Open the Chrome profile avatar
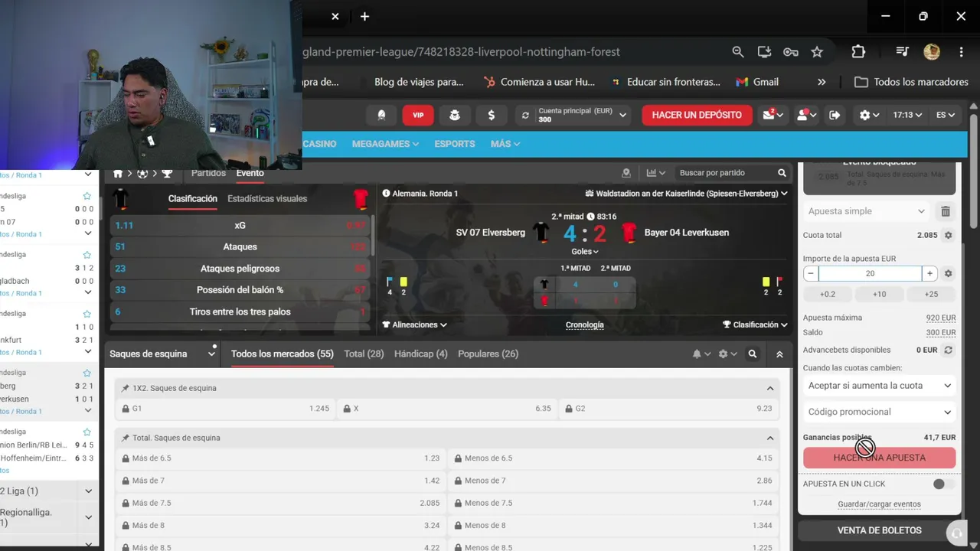980x551 pixels. [932, 52]
